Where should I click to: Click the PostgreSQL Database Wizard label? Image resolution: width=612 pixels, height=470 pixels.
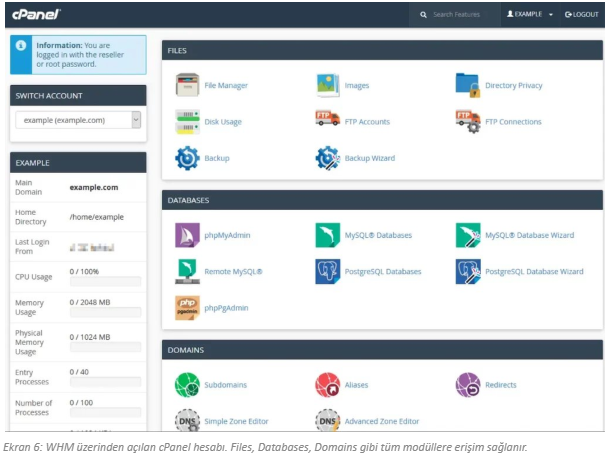(534, 271)
